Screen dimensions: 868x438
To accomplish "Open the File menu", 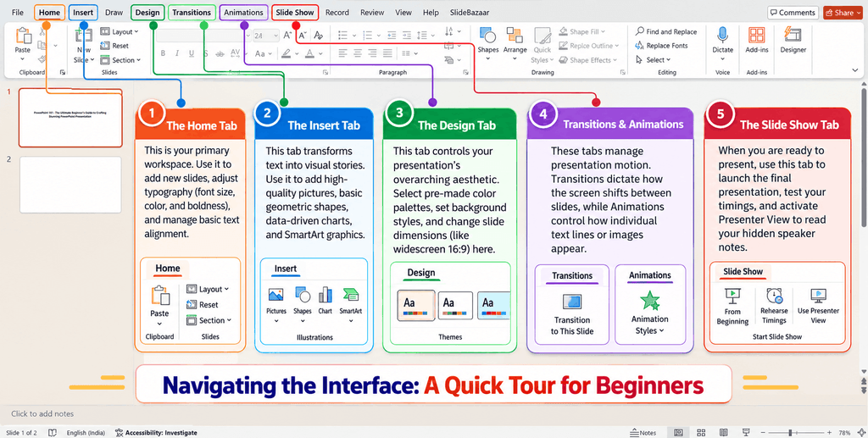I will tap(17, 12).
